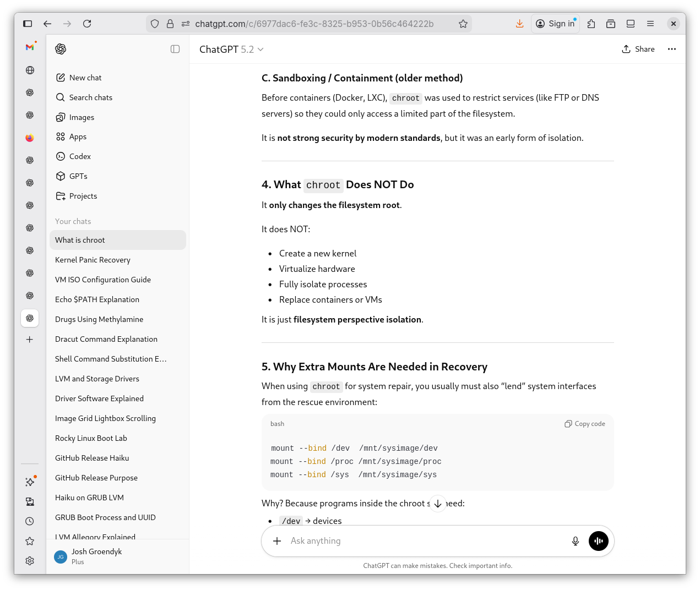
Task: Collapse the ChatGPT sidebar panel
Action: coord(175,49)
